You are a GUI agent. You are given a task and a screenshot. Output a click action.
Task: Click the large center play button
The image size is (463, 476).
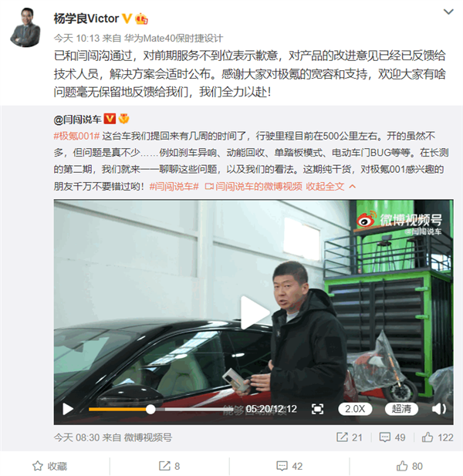[x=255, y=312]
